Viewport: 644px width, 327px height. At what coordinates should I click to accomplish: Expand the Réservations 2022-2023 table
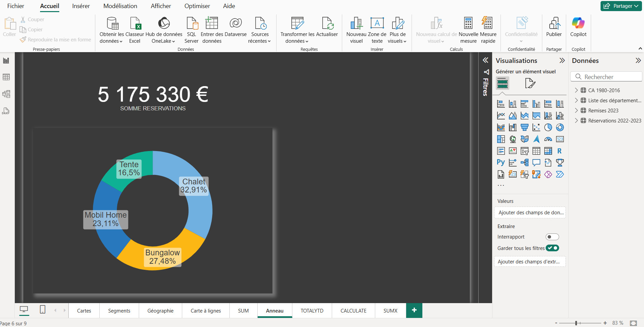pos(576,120)
